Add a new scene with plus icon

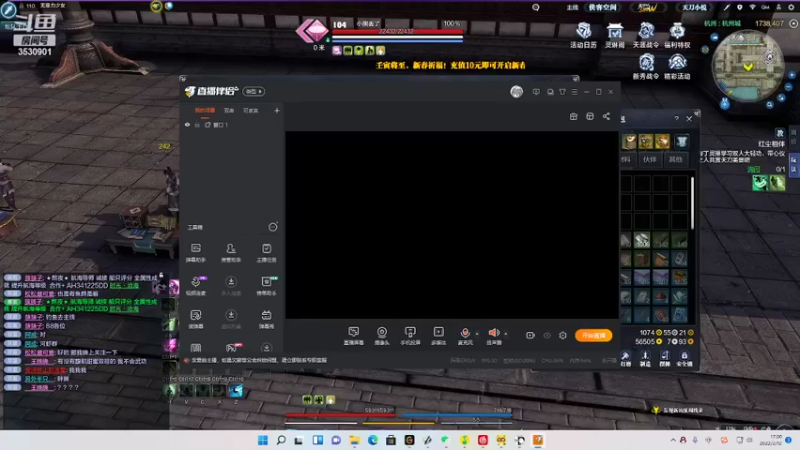[x=277, y=110]
